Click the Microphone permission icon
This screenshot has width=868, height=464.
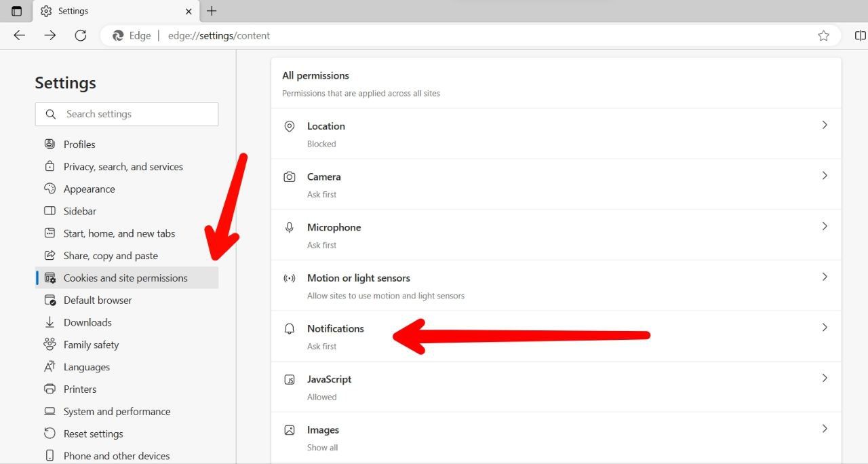290,226
